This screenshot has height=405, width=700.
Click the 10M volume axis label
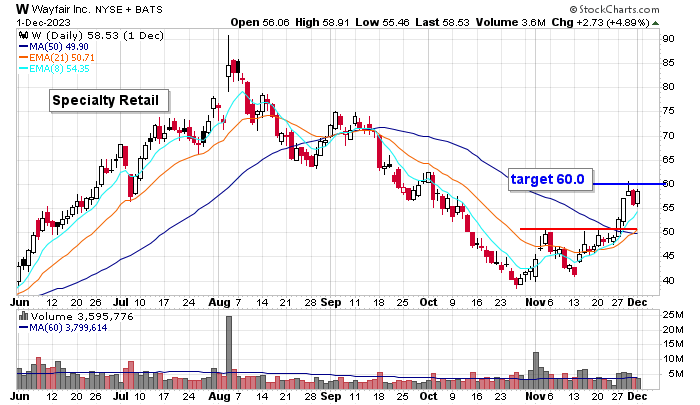coord(672,359)
